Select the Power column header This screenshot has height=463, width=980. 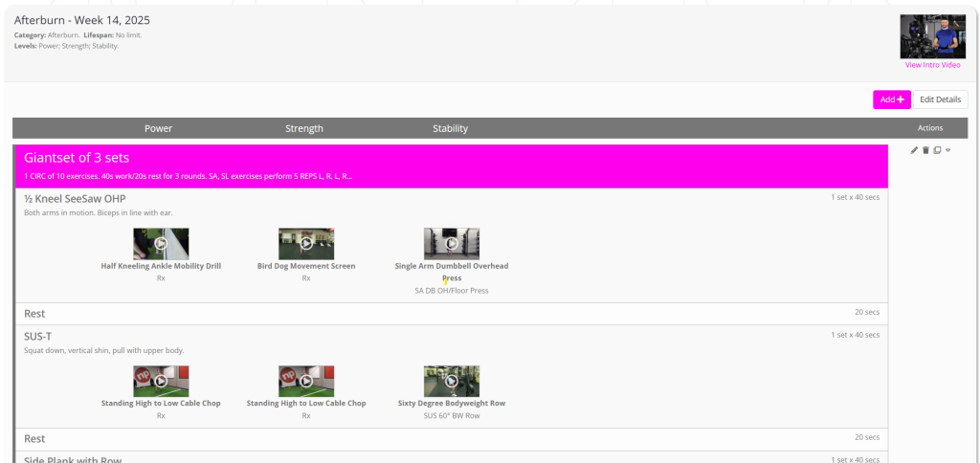coord(159,128)
